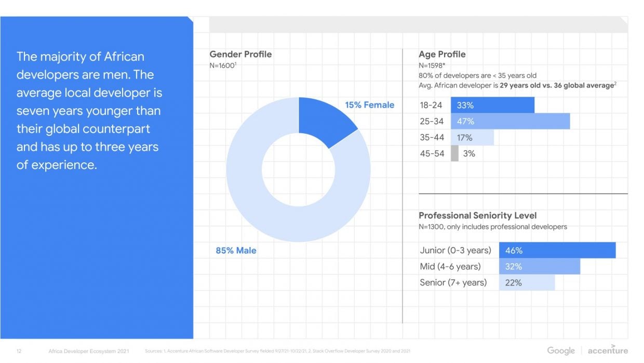644x363 pixels.
Task: Select the 25-34 age bar showing 47%
Action: (510, 121)
